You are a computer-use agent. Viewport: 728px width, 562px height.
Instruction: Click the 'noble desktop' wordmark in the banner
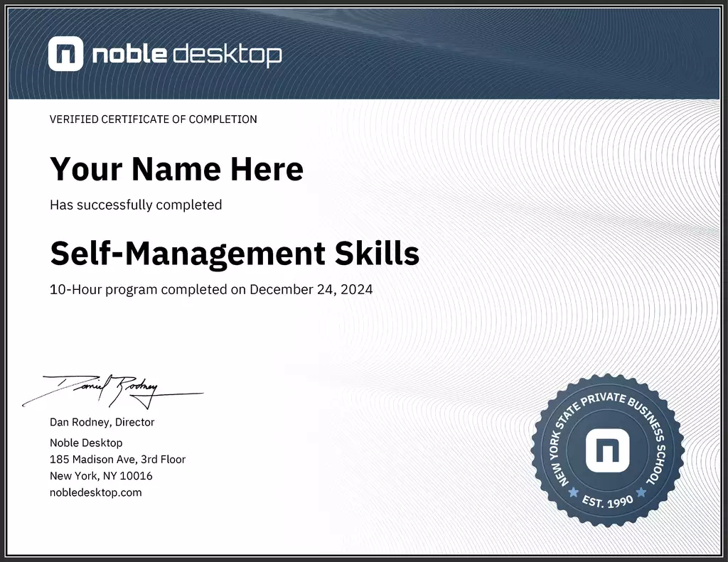[186, 55]
